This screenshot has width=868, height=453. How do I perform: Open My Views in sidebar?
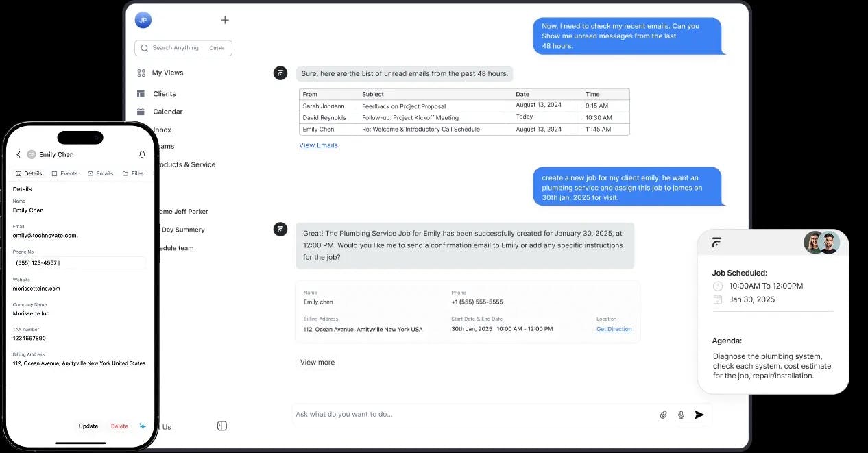coord(167,73)
